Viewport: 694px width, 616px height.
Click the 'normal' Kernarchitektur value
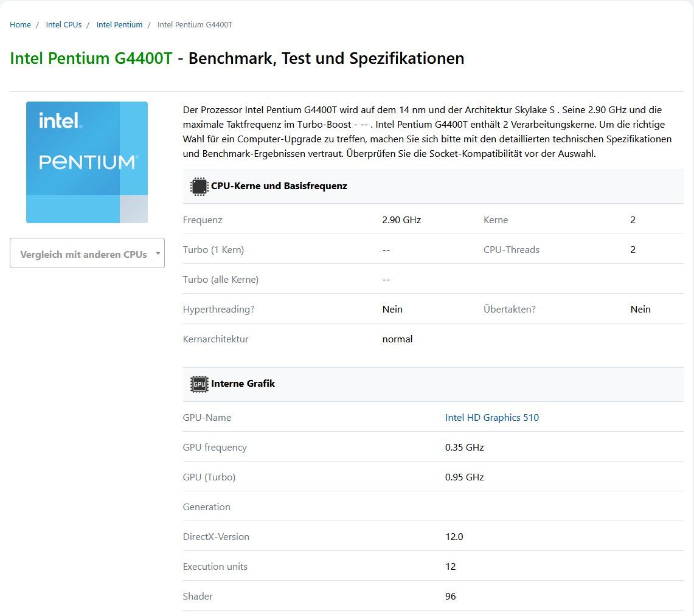click(397, 339)
